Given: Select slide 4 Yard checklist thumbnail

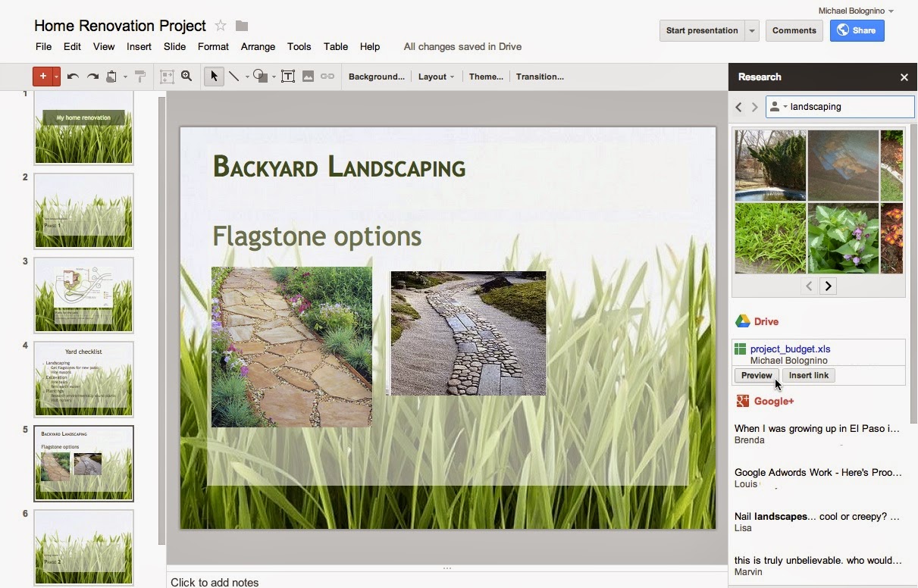Looking at the screenshot, I should coord(83,380).
